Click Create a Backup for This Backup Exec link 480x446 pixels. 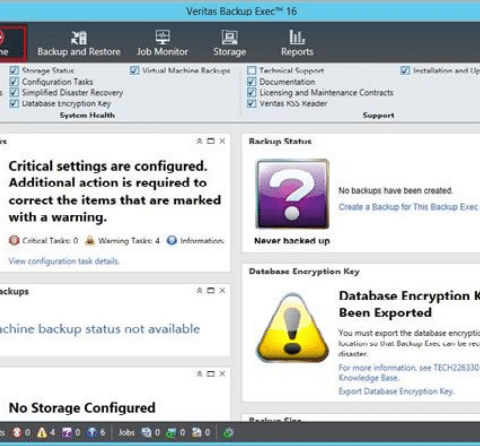[x=408, y=207]
